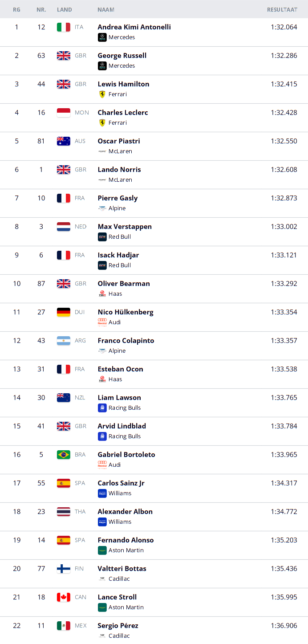This screenshot has width=308, height=644.
Task: Click the Dutch flag beside Verstappen
Action: [64, 227]
